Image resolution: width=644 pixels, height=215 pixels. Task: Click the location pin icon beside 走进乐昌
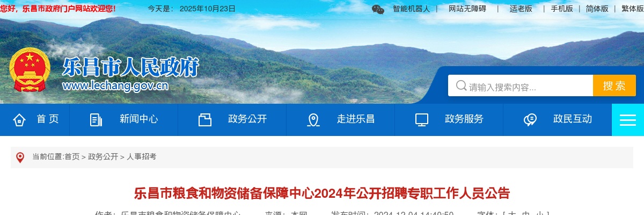point(313,120)
